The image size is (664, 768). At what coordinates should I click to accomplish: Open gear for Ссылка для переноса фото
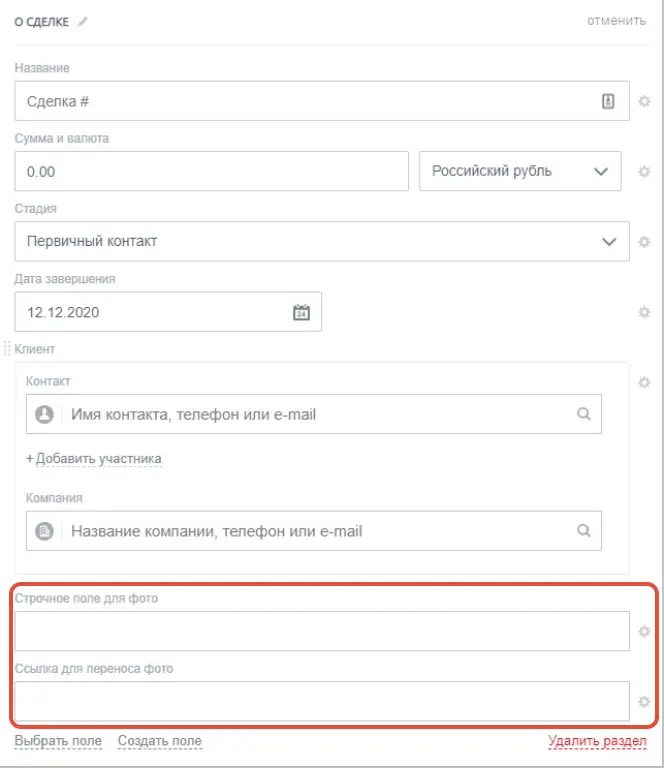(x=644, y=702)
